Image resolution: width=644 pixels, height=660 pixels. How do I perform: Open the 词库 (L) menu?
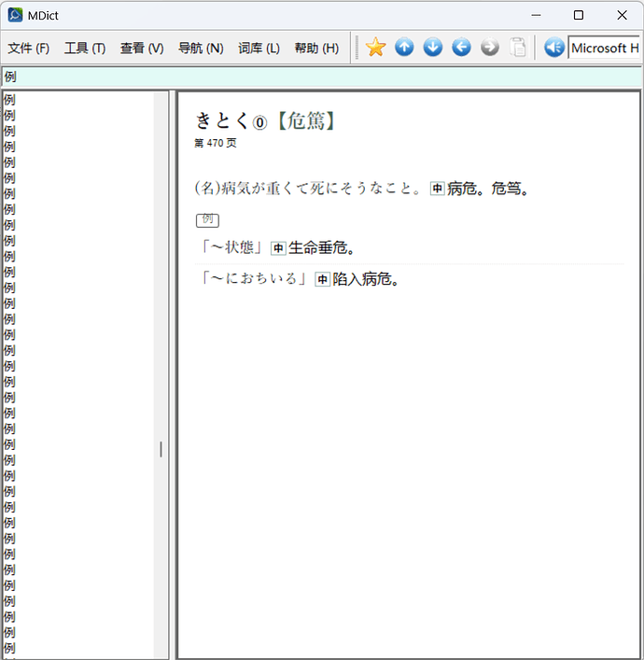(259, 49)
